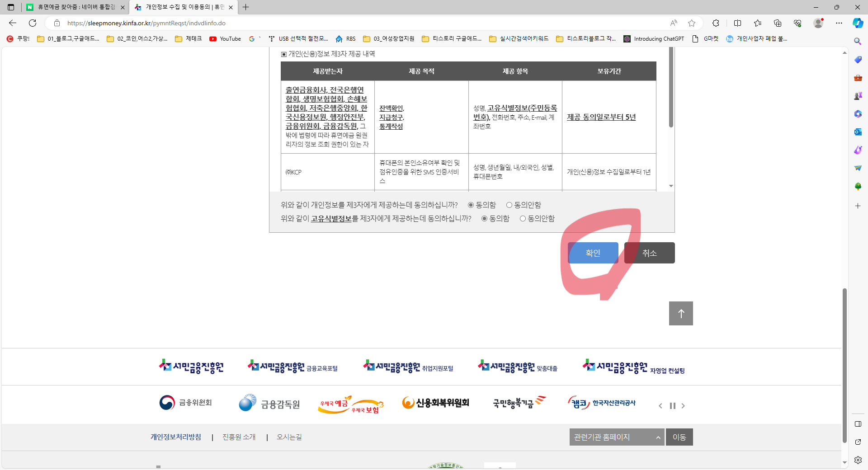The width and height of the screenshot is (868, 470).
Task: Select 동의안함 for third-party personal info consent
Action: pyautogui.click(x=509, y=205)
